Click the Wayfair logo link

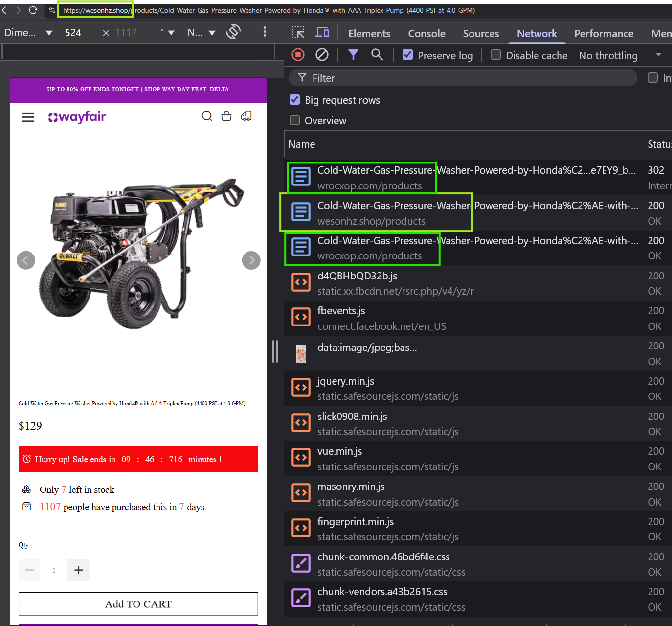tap(77, 117)
